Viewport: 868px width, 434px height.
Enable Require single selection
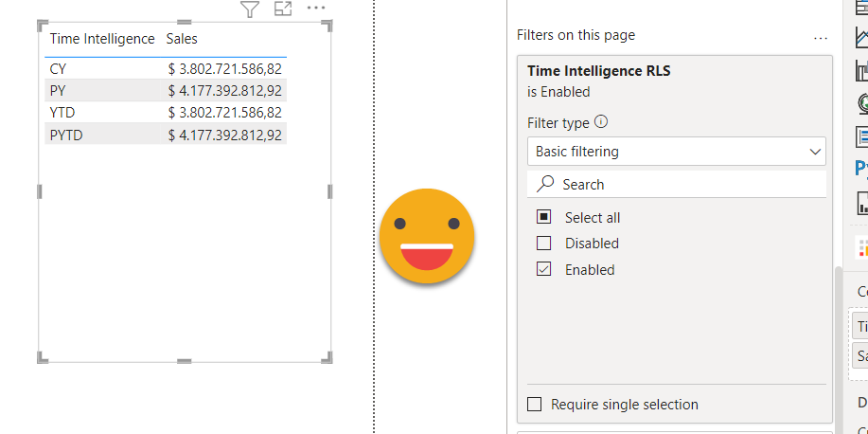[535, 405]
